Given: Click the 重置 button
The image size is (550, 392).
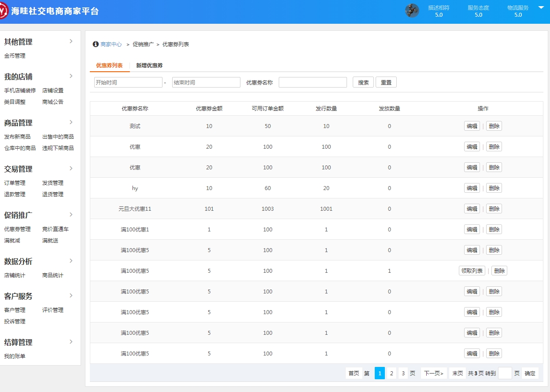Looking at the screenshot, I should (x=386, y=82).
